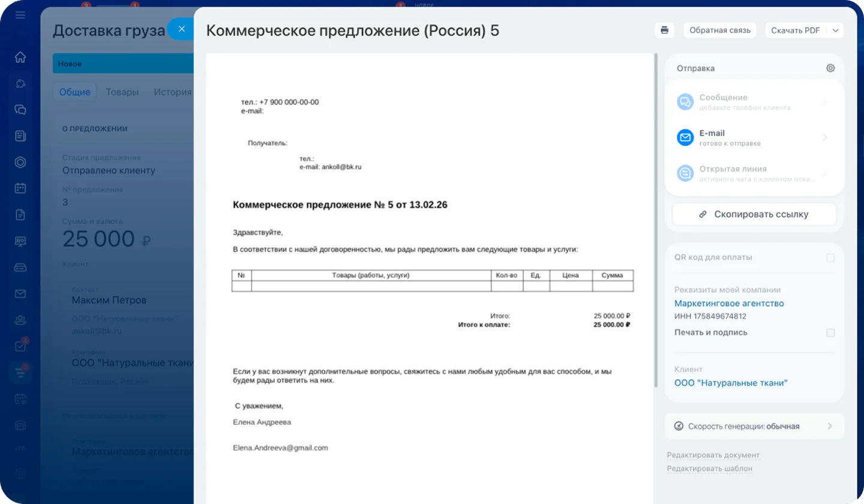
Task: Expand the Скачать PDF dropdown arrow
Action: click(836, 31)
